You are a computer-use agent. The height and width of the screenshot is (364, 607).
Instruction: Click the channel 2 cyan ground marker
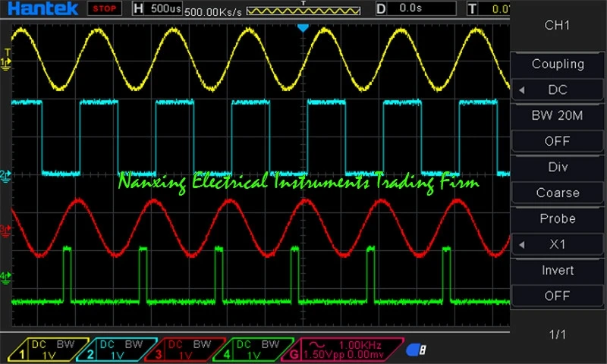click(5, 177)
